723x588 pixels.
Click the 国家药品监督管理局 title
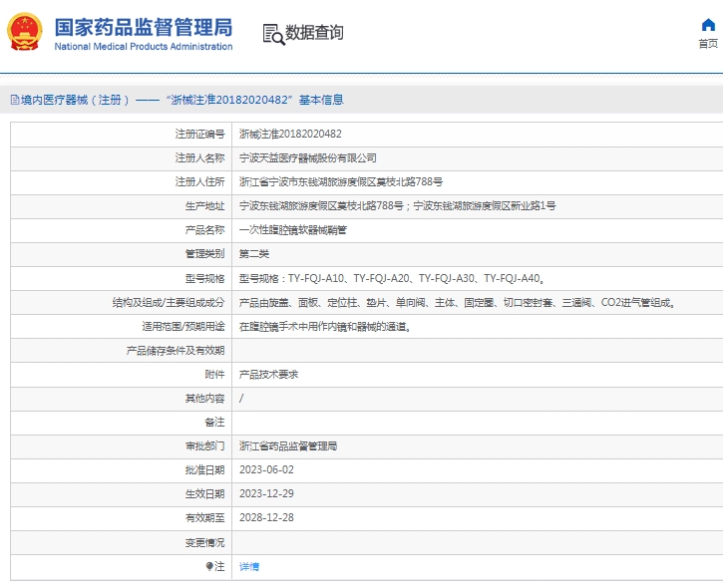click(x=144, y=27)
